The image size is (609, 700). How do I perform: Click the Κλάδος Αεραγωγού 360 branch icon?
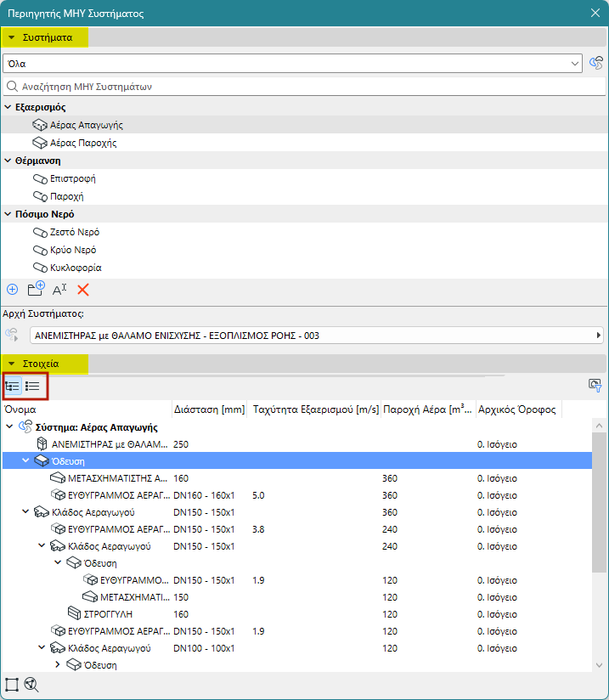click(42, 512)
